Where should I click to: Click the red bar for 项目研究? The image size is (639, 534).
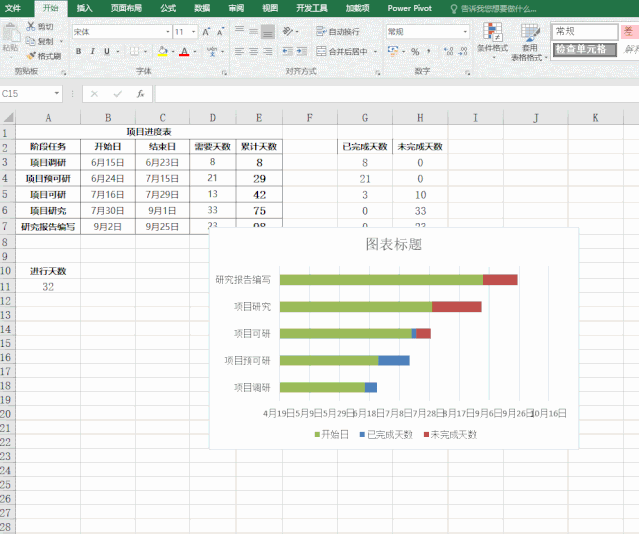click(x=457, y=307)
